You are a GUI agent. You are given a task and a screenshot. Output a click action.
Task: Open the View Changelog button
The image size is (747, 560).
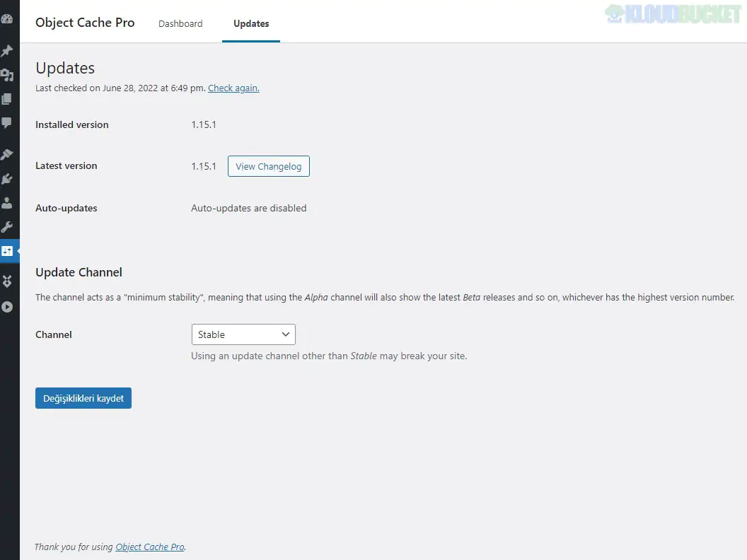269,166
